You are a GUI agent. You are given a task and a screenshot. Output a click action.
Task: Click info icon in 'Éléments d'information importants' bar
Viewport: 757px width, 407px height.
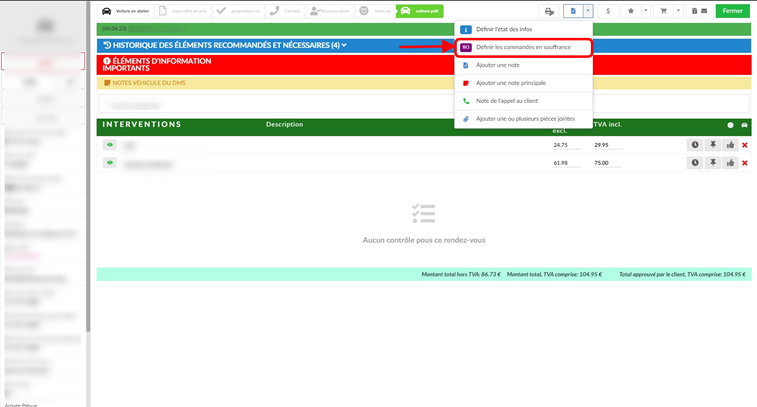pyautogui.click(x=107, y=61)
